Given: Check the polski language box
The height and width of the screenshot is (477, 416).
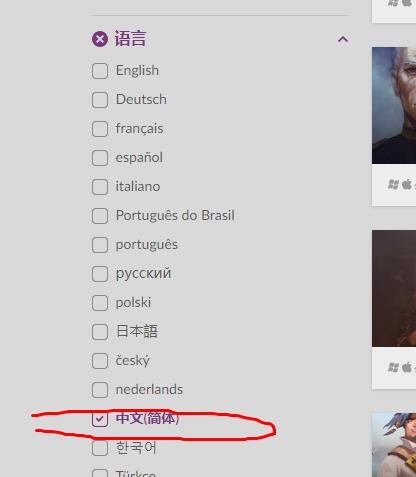Looking at the screenshot, I should click(100, 303).
